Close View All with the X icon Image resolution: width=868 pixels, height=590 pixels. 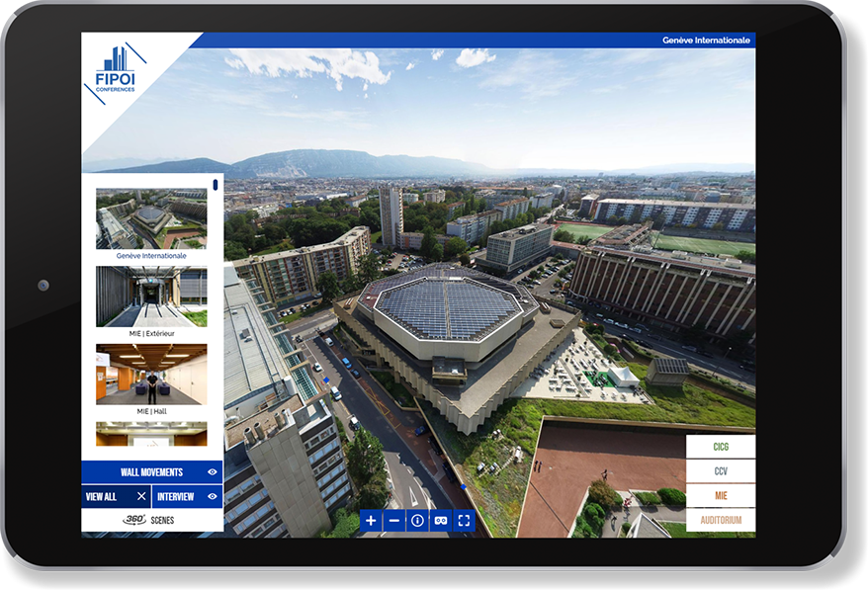point(141,496)
